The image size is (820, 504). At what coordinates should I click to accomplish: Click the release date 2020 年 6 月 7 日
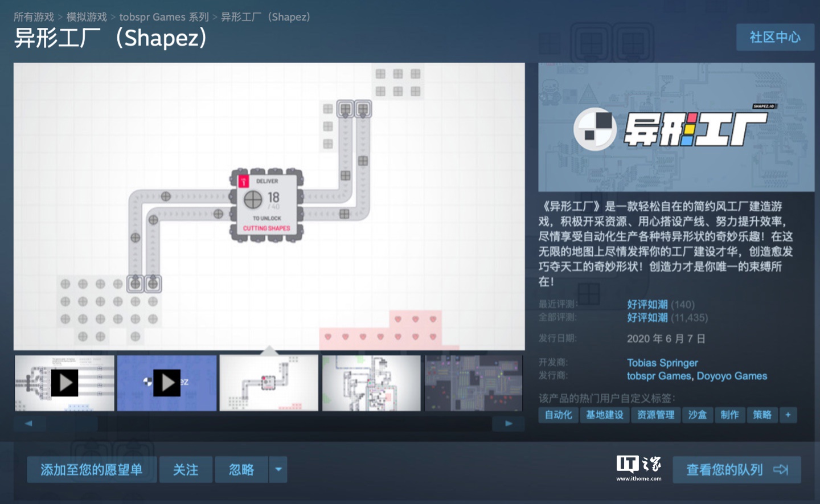coord(666,339)
